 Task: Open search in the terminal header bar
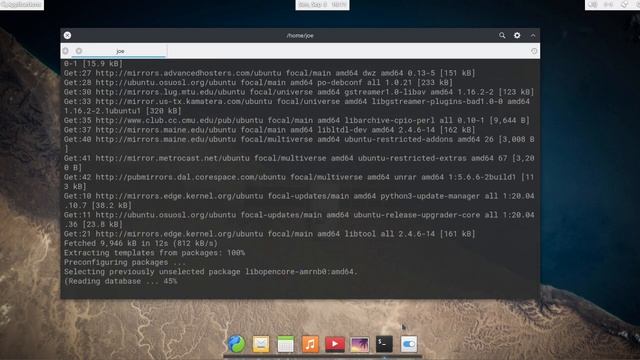pyautogui.click(x=502, y=36)
